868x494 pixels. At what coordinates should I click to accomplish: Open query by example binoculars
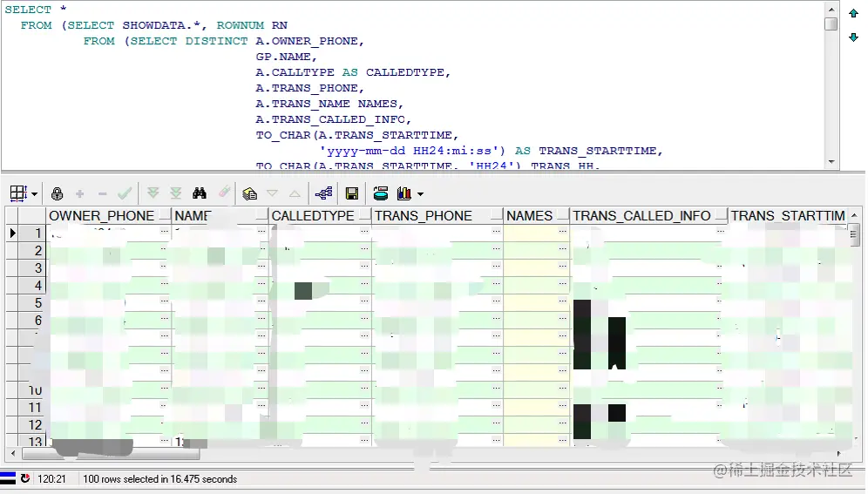coord(200,193)
